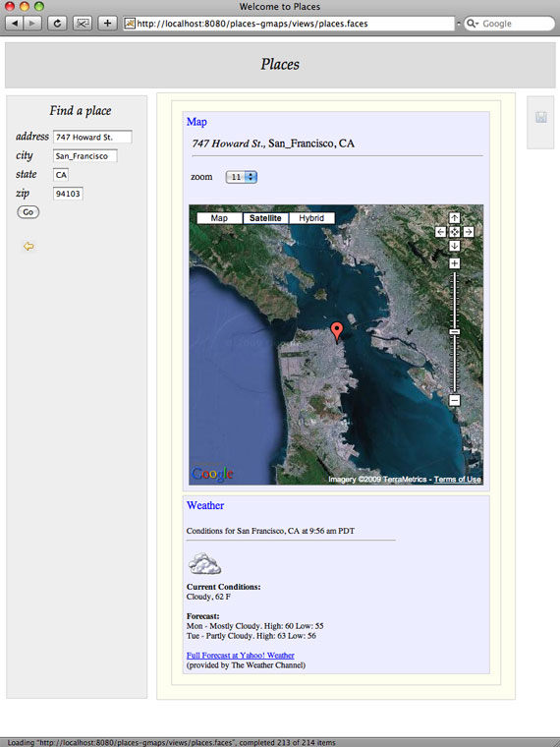Click the browser Forward arrow button
The width and height of the screenshot is (560, 747).
click(x=32, y=24)
